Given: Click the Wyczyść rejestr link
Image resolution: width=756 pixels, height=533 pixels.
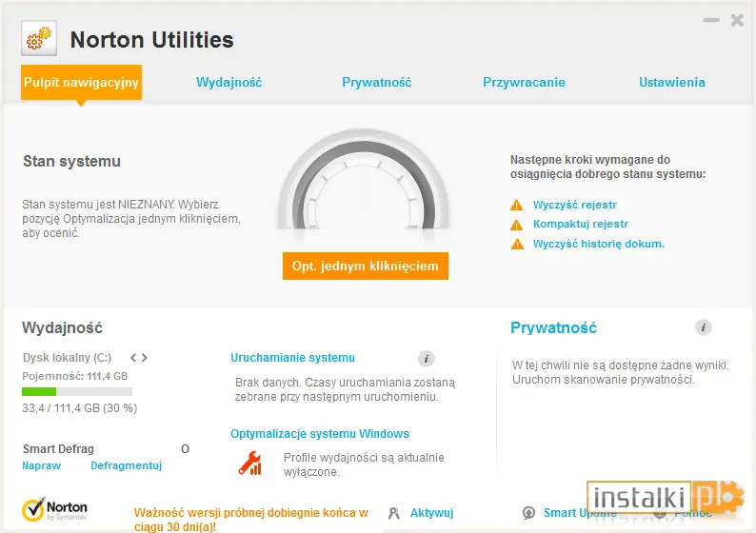Looking at the screenshot, I should [575, 205].
